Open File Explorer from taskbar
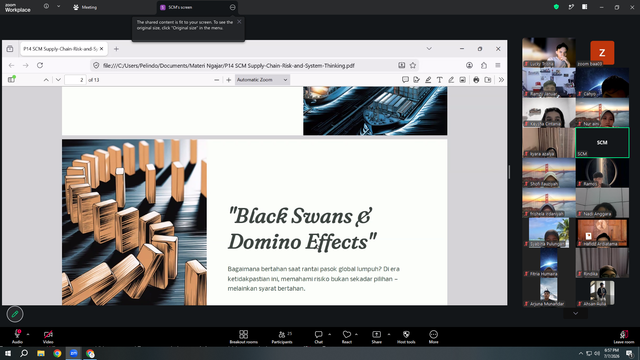Image resolution: width=640 pixels, height=360 pixels. point(41,353)
